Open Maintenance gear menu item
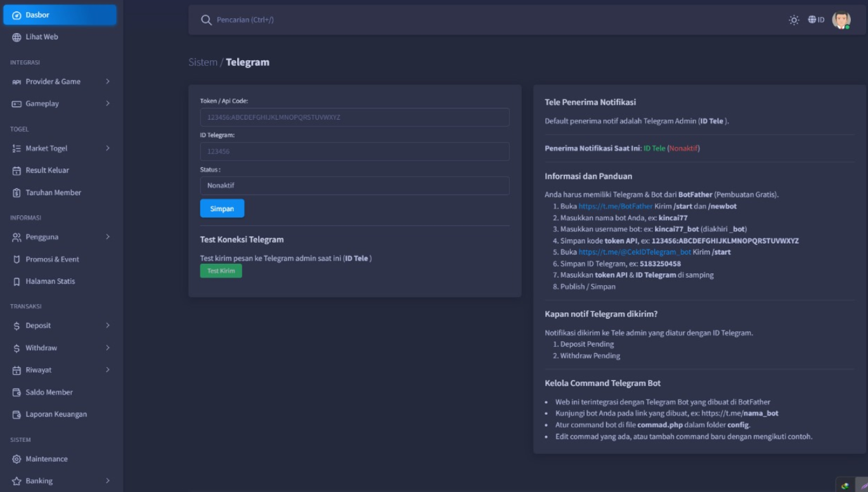Viewport: 868px width, 492px height. tap(17, 459)
